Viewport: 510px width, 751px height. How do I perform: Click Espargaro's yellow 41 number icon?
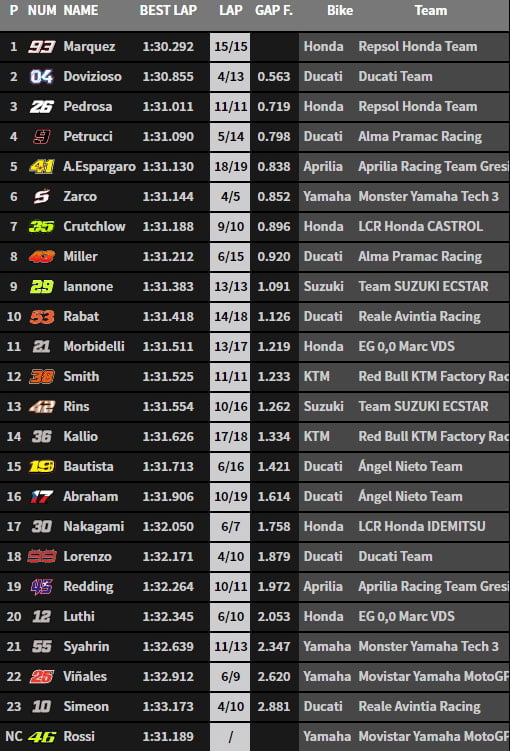point(42,167)
